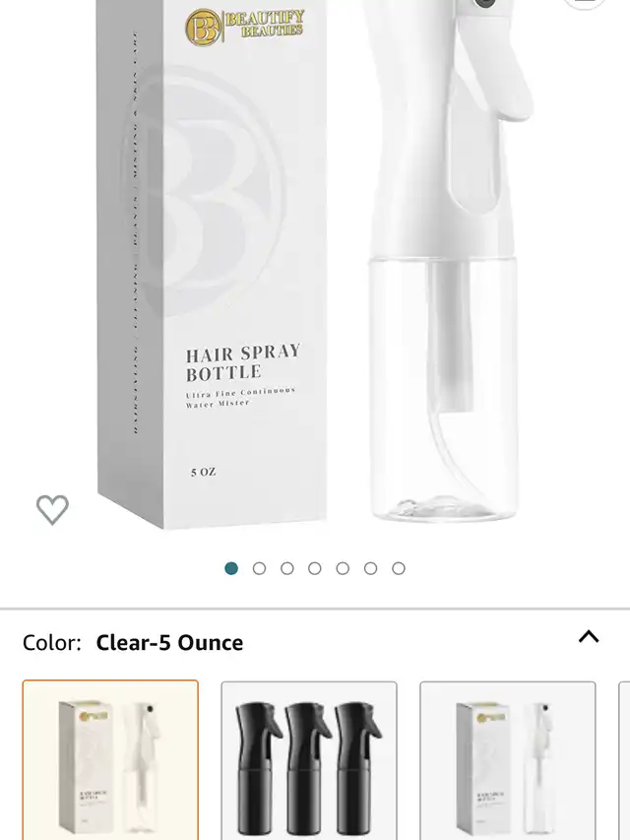Choose the black three-pack bottles option

click(x=309, y=760)
